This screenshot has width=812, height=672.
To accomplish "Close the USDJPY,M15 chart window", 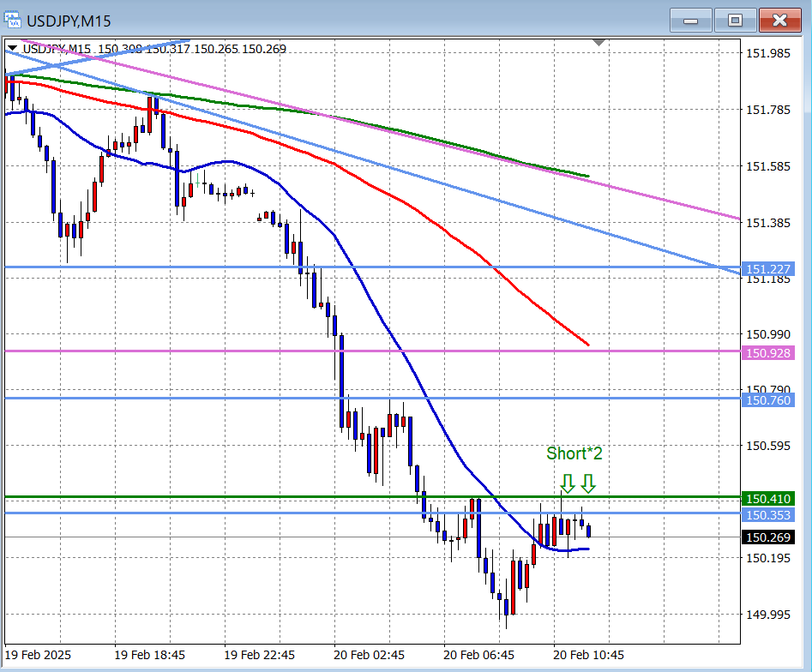I will [x=779, y=21].
